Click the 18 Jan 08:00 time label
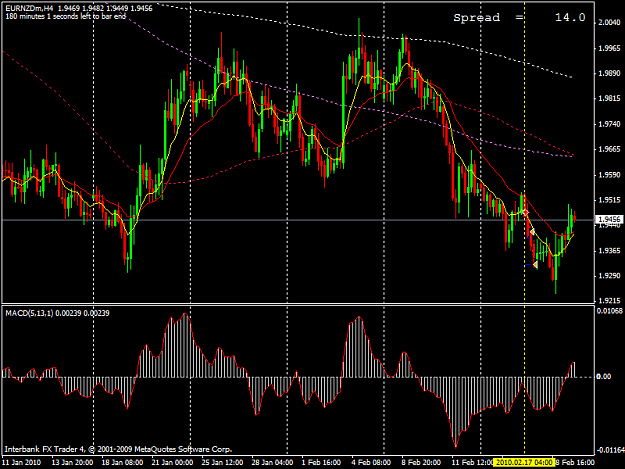 tap(122, 462)
